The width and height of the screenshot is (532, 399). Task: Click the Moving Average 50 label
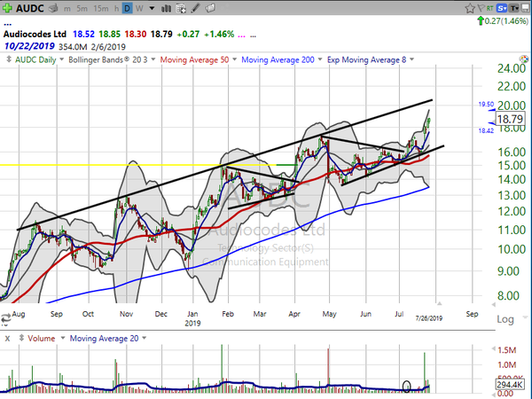tap(192, 59)
